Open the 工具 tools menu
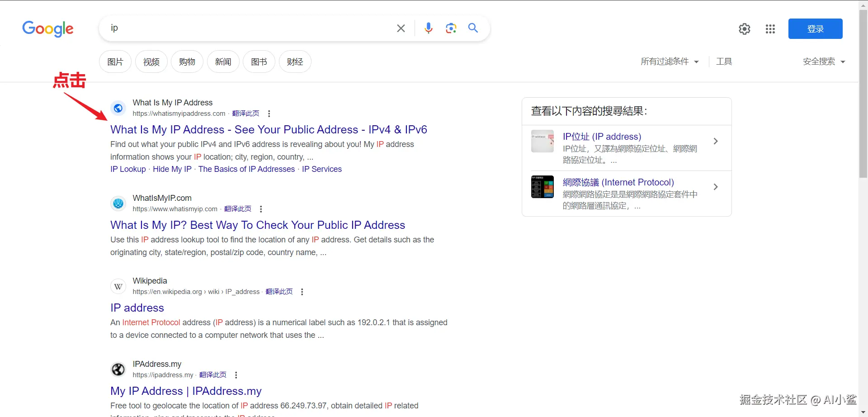This screenshot has width=868, height=417. click(724, 62)
